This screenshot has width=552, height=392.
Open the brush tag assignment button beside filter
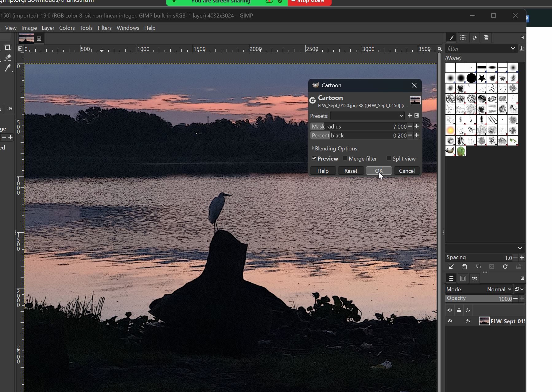[522, 49]
